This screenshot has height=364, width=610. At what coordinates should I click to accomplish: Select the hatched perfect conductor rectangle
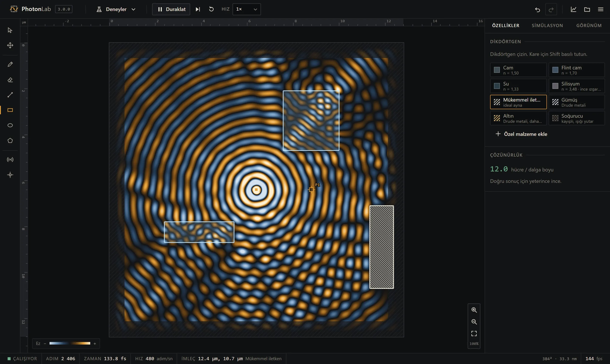[x=382, y=247]
